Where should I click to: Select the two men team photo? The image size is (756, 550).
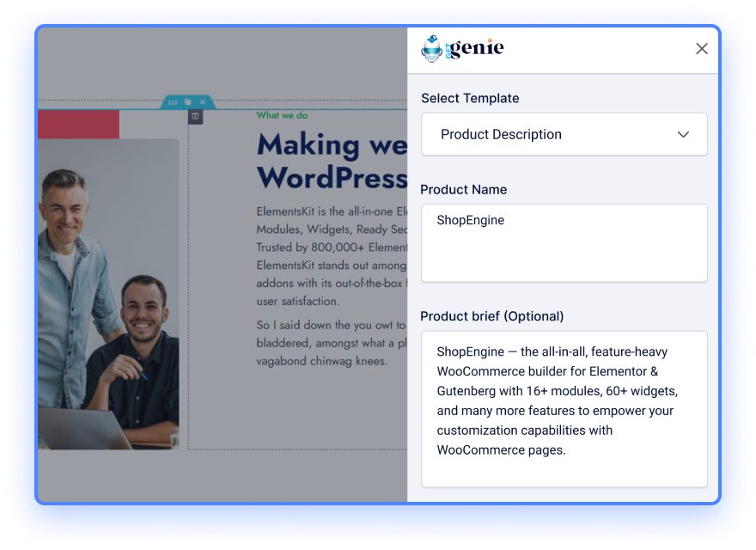click(x=108, y=294)
